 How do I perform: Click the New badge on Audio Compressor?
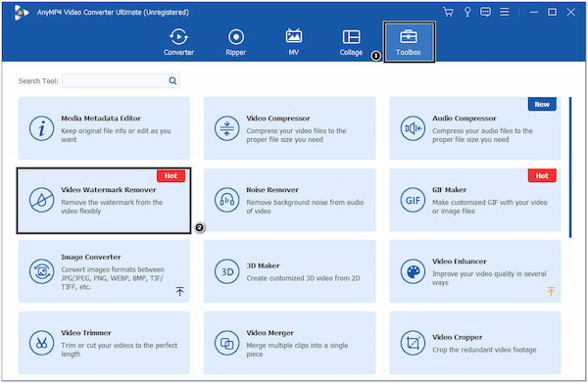542,104
